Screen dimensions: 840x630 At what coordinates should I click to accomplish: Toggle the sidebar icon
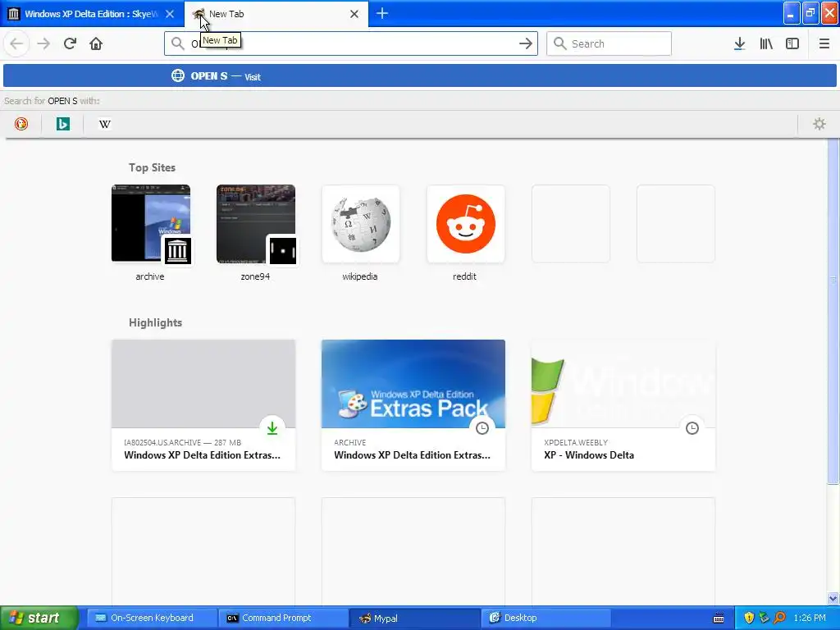[x=792, y=43]
